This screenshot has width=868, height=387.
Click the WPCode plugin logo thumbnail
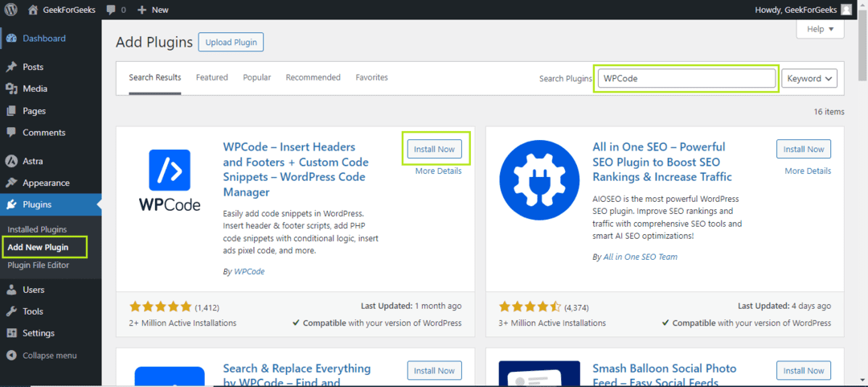[170, 180]
